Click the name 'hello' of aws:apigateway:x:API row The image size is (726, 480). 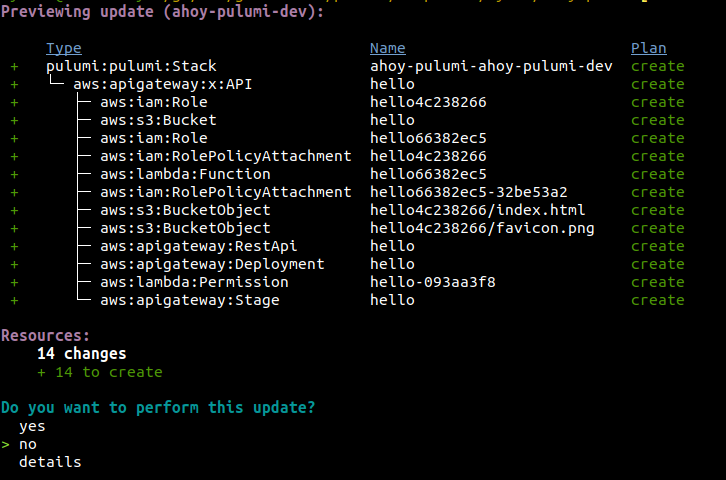[392, 84]
